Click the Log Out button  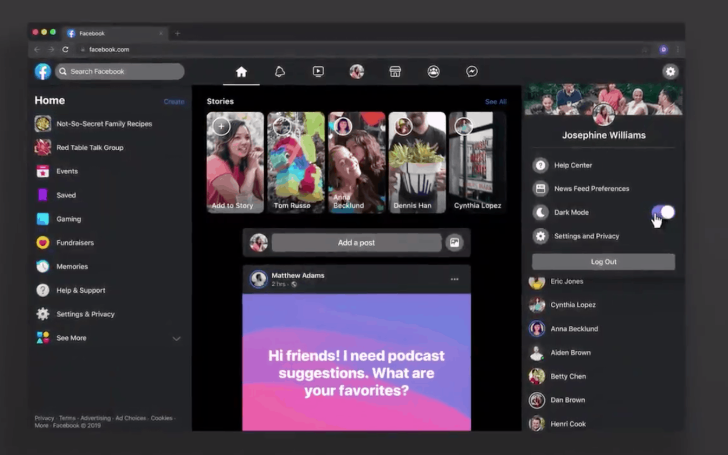pyautogui.click(x=603, y=262)
